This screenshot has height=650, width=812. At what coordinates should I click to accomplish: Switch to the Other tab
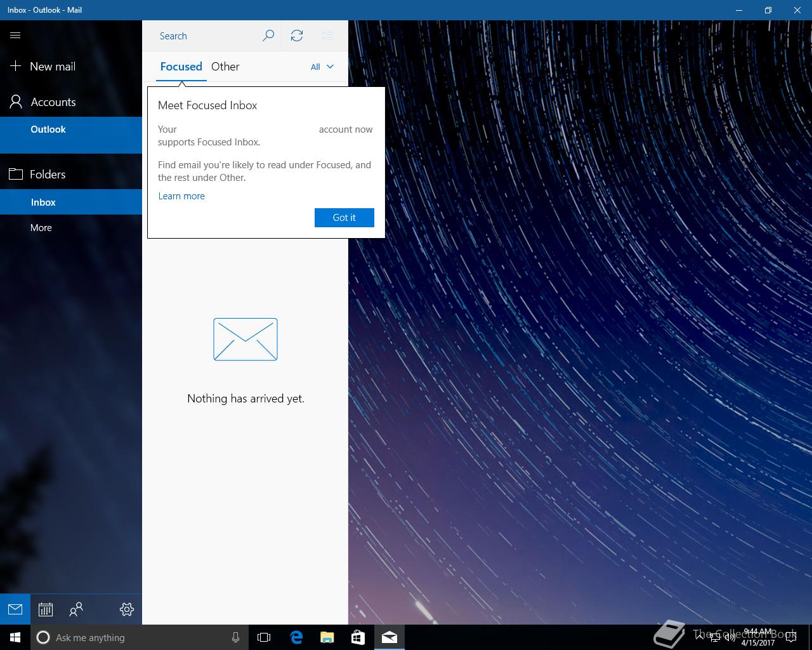click(x=225, y=67)
